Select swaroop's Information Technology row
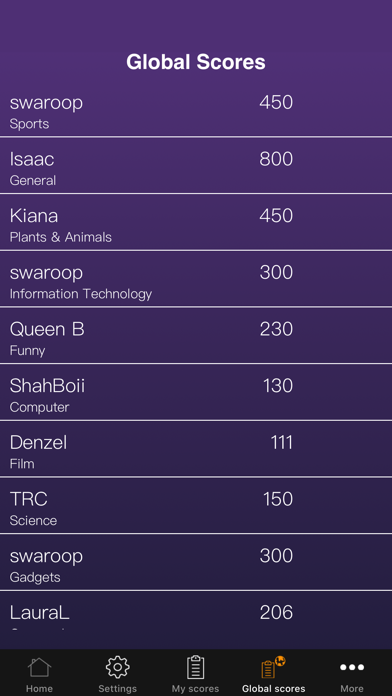Image resolution: width=392 pixels, height=696 pixels. coord(196,279)
